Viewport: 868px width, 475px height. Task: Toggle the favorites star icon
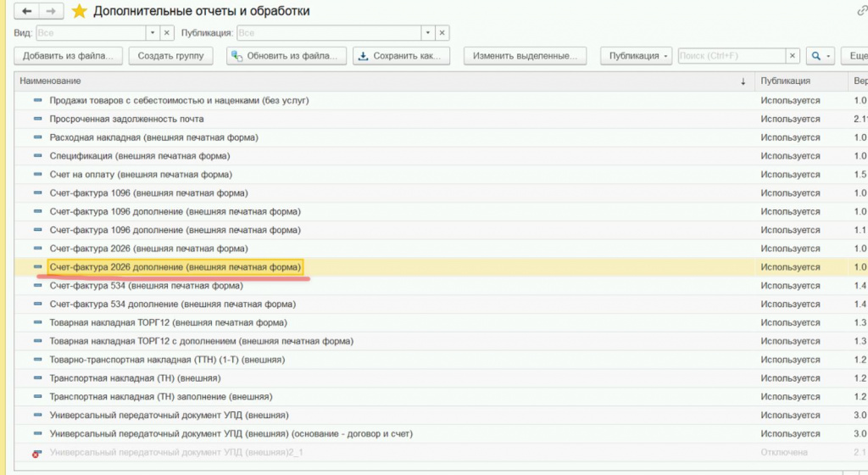click(79, 11)
